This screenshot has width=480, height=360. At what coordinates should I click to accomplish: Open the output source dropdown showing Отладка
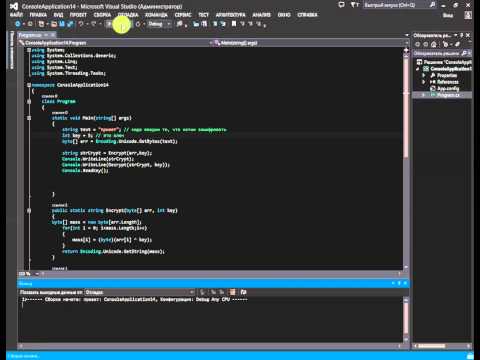click(x=140, y=292)
